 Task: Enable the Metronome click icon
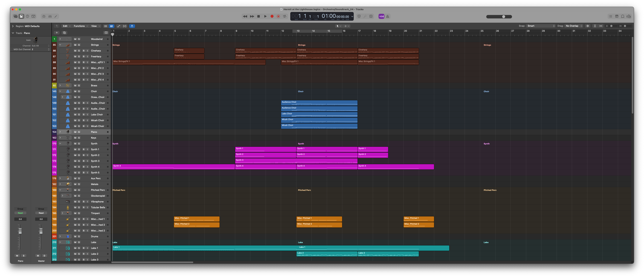[x=387, y=17]
